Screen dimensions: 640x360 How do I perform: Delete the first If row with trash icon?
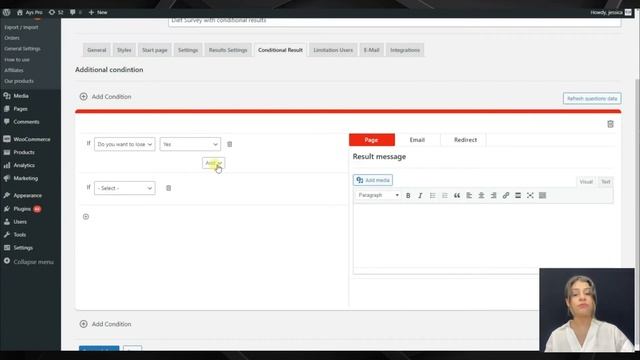pyautogui.click(x=229, y=144)
